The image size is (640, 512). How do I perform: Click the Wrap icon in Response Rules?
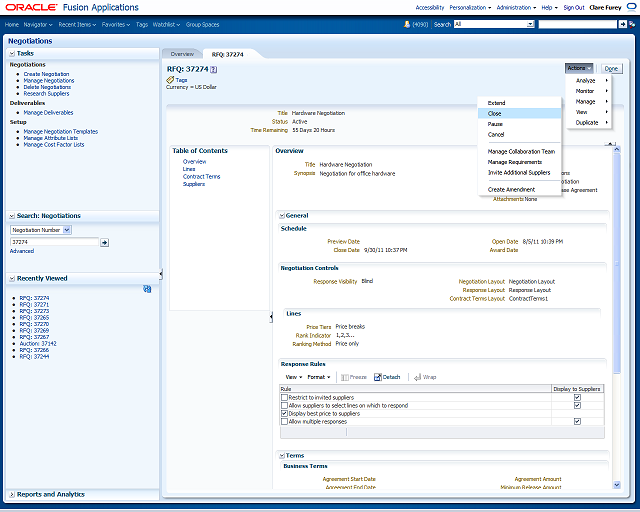pyautogui.click(x=417, y=377)
